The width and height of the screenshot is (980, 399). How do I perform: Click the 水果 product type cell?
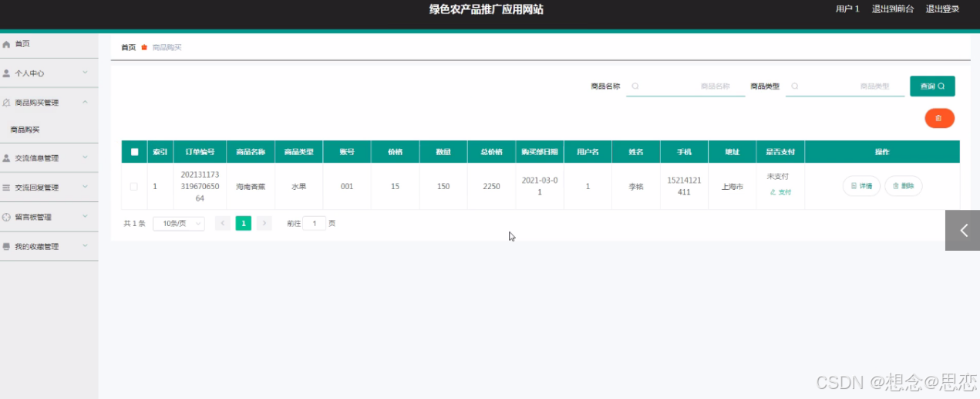tap(298, 187)
